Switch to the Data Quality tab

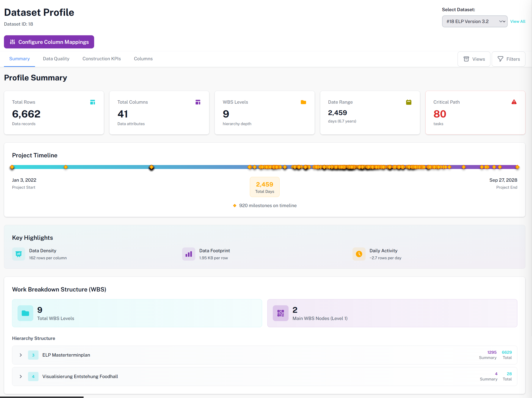pyautogui.click(x=56, y=59)
